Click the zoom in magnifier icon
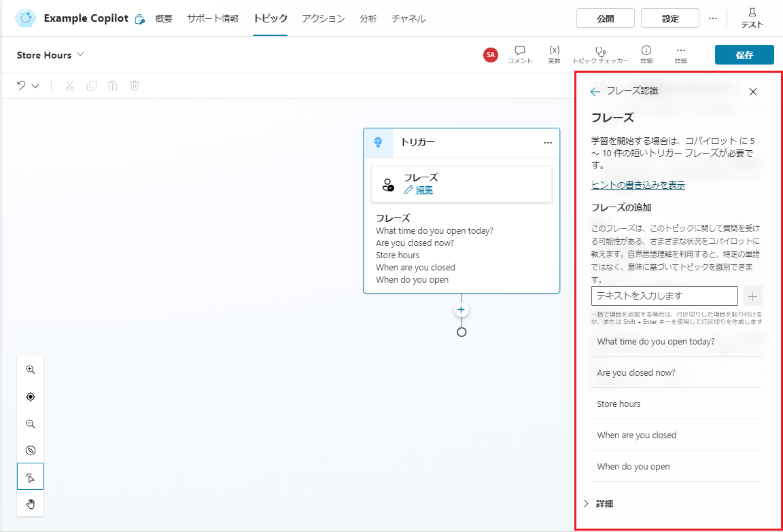 click(31, 370)
